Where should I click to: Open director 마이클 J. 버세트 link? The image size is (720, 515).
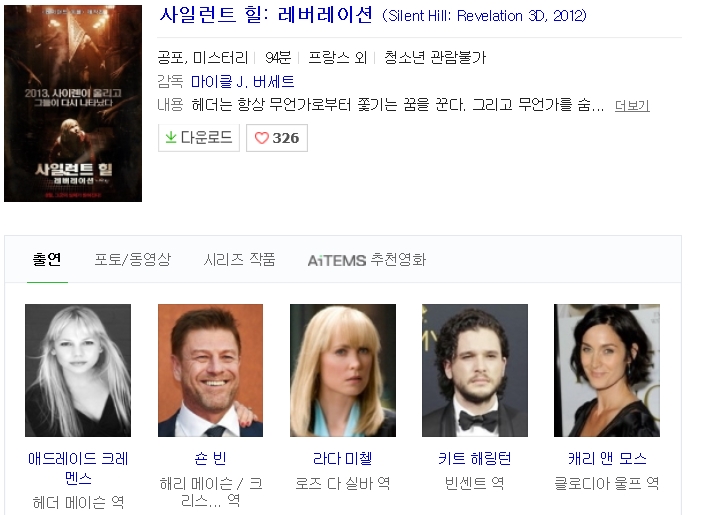[x=242, y=82]
